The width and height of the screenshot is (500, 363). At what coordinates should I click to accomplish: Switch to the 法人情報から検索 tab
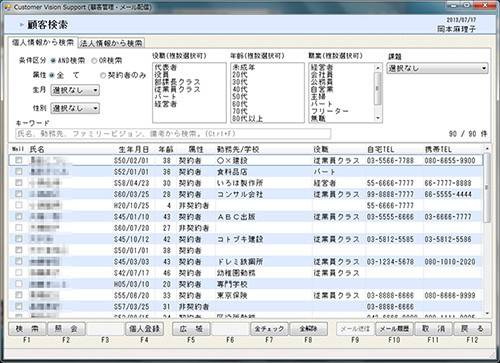(x=111, y=43)
